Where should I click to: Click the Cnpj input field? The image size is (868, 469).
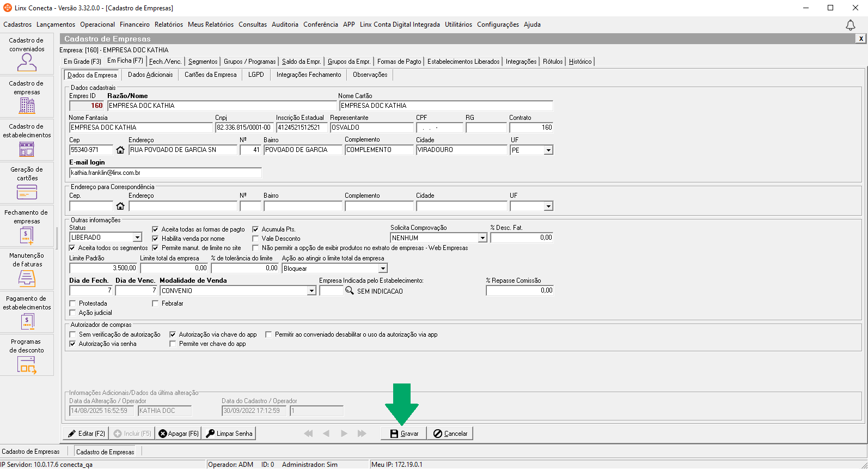pos(244,127)
